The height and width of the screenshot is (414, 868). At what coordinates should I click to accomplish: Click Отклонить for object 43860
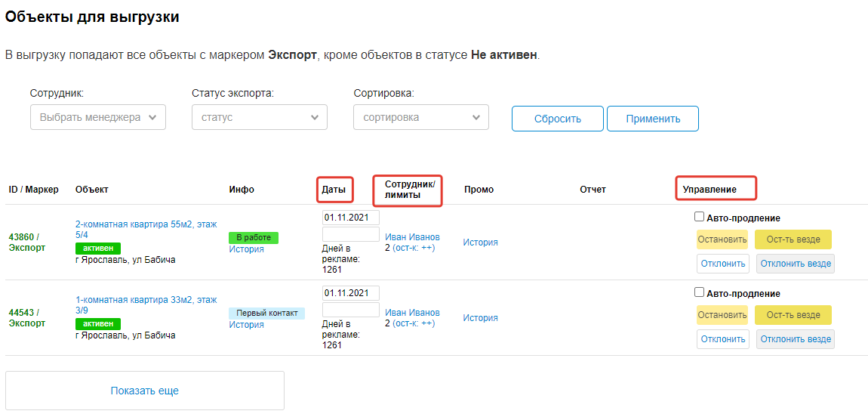(x=722, y=264)
